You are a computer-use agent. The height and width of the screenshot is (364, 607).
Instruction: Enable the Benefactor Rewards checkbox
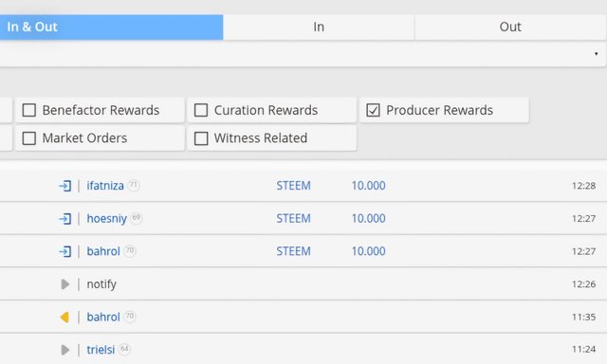tap(29, 110)
